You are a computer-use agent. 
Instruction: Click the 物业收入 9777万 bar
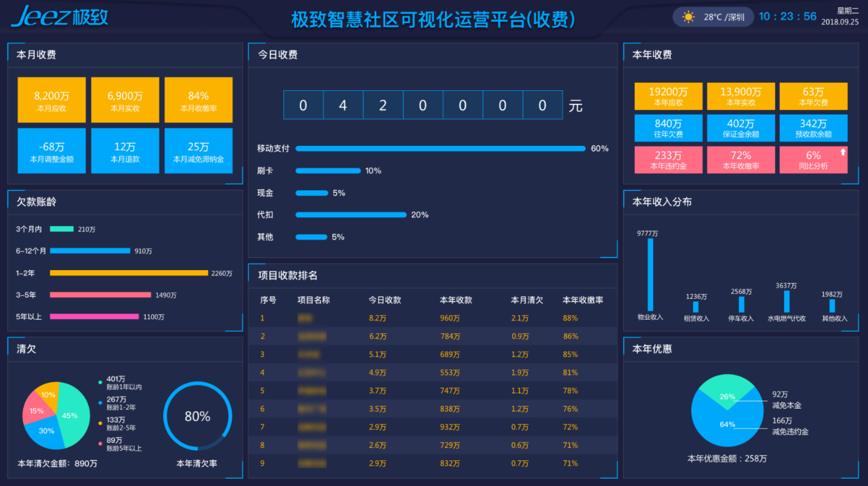tap(650, 275)
